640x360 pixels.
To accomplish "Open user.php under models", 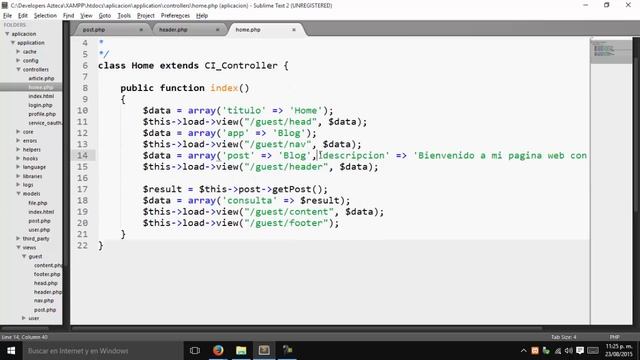I will tap(39, 230).
